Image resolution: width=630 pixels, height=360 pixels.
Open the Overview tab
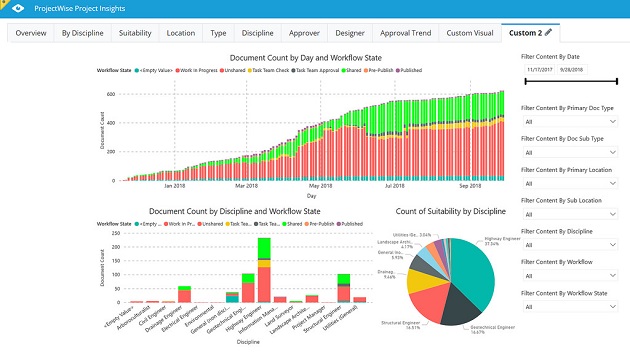click(31, 33)
